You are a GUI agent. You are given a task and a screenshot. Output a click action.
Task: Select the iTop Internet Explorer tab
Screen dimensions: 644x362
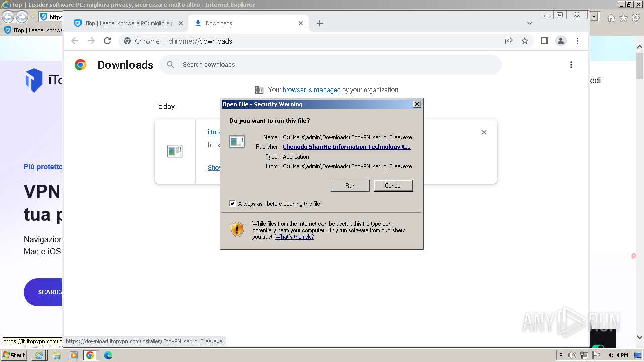tap(33, 30)
